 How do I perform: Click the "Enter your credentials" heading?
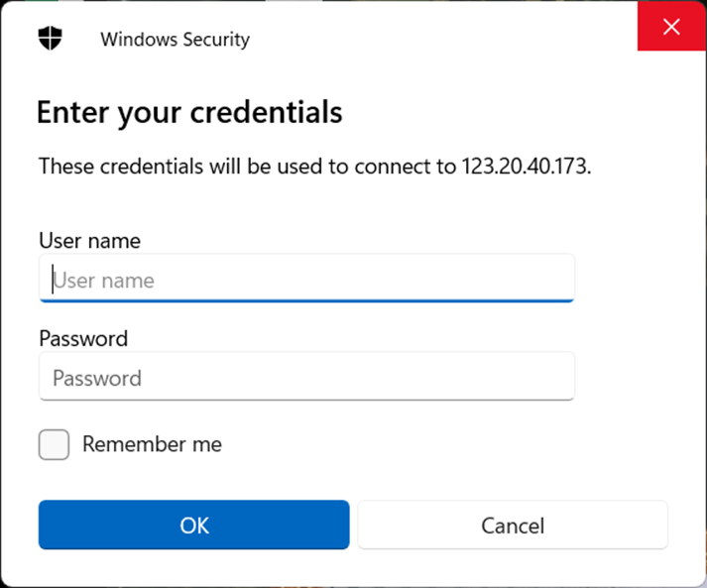[189, 112]
